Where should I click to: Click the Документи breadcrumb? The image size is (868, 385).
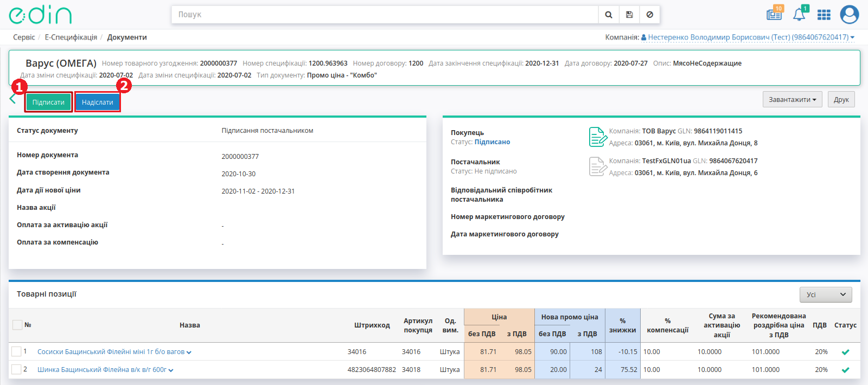127,37
